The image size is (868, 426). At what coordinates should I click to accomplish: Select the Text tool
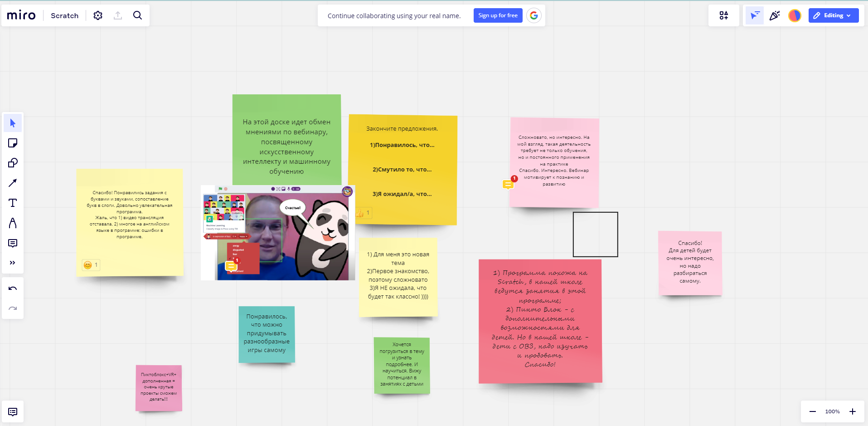coord(13,203)
